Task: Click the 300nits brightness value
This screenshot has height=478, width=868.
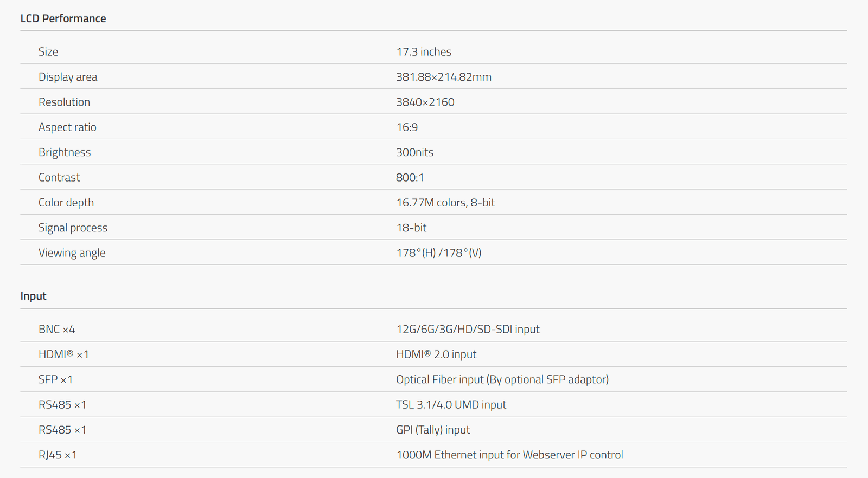Action: pyautogui.click(x=414, y=152)
